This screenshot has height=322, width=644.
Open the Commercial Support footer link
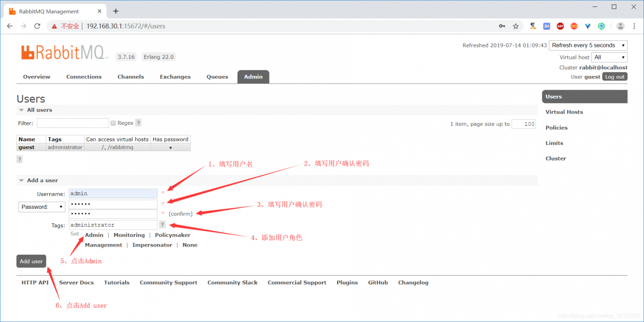pos(297,283)
